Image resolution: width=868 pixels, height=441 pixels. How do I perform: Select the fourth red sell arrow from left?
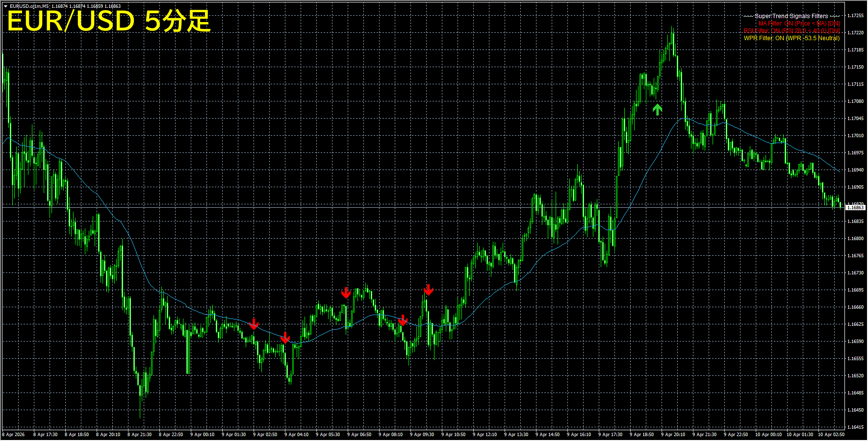click(x=403, y=320)
